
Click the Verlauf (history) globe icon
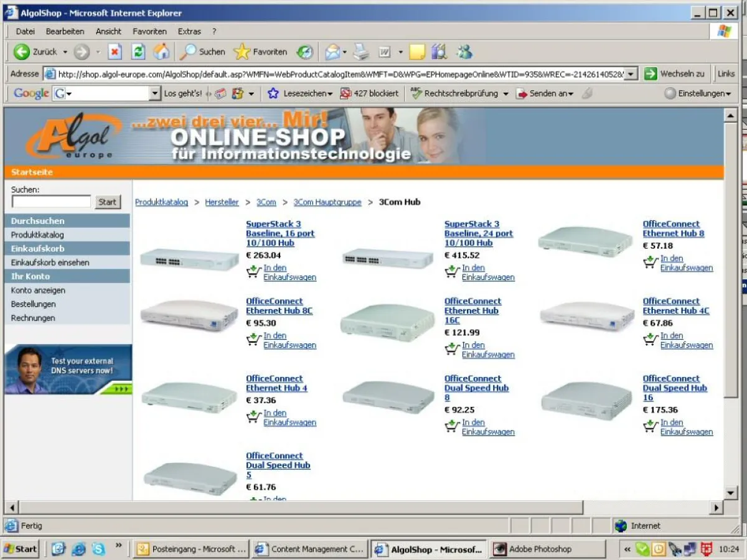303,52
